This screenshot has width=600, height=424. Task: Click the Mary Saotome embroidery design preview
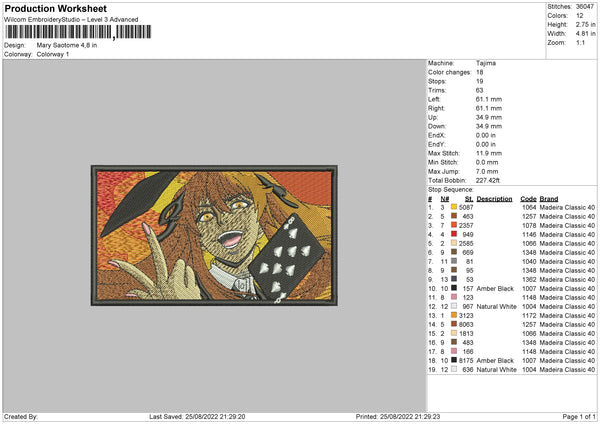214,235
